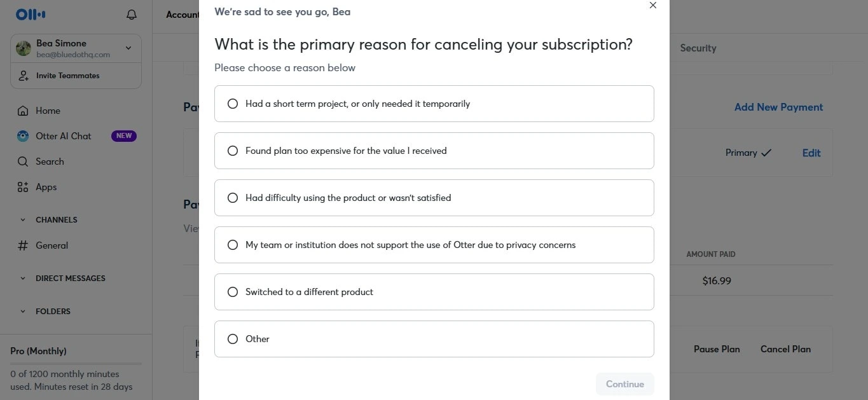Switch to the Security tab

point(698,48)
